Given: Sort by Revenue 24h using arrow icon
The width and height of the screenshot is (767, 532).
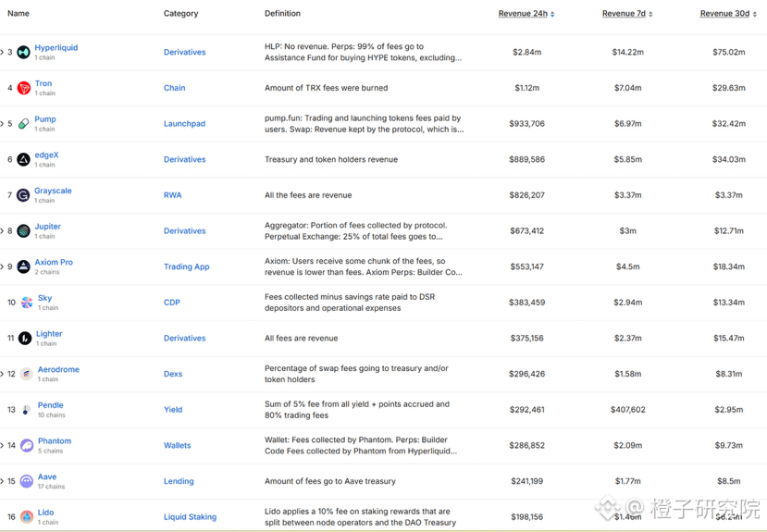Looking at the screenshot, I should pos(552,14).
